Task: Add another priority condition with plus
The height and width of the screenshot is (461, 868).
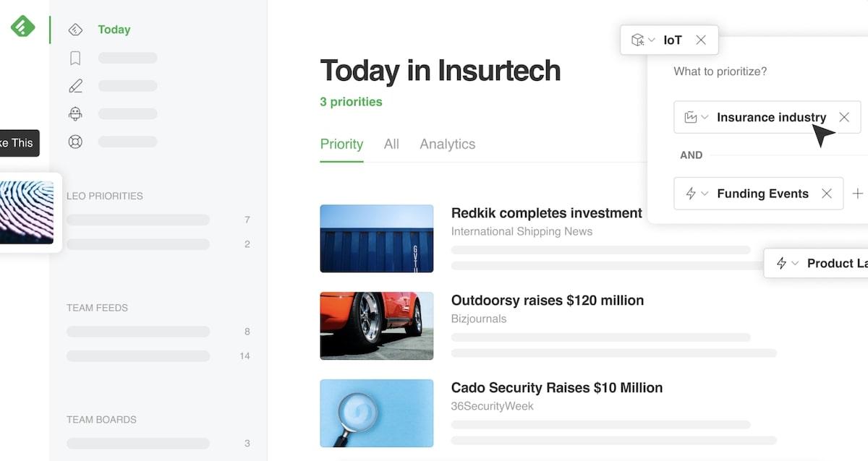Action: coord(857,194)
